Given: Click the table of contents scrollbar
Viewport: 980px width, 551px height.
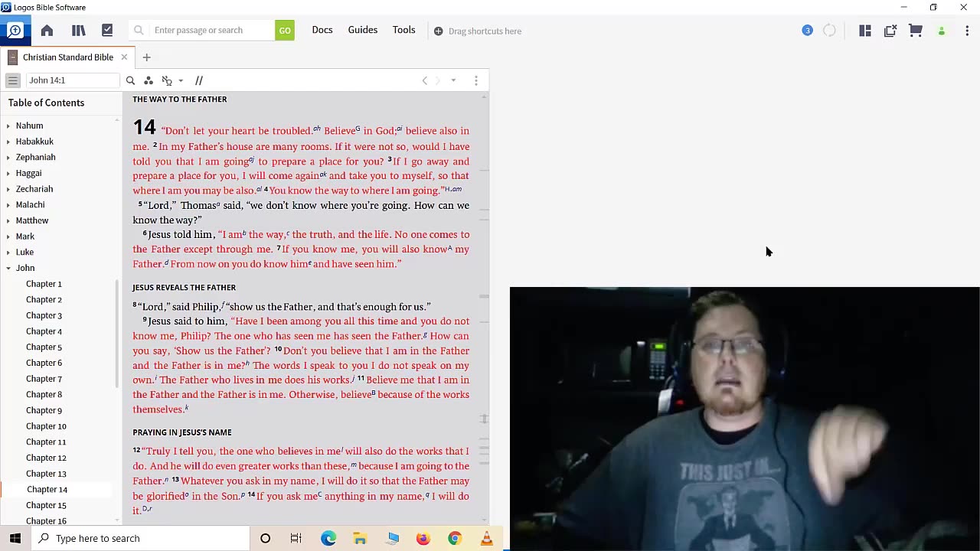Looking at the screenshot, I should [117, 333].
